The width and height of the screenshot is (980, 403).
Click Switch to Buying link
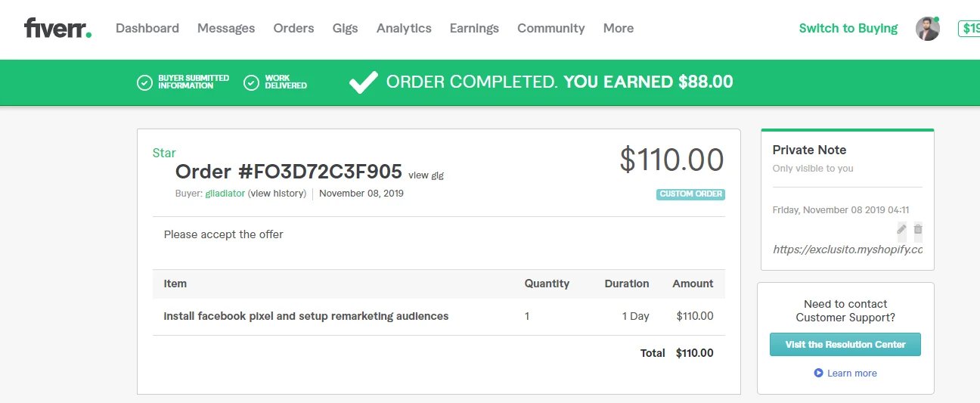(848, 29)
